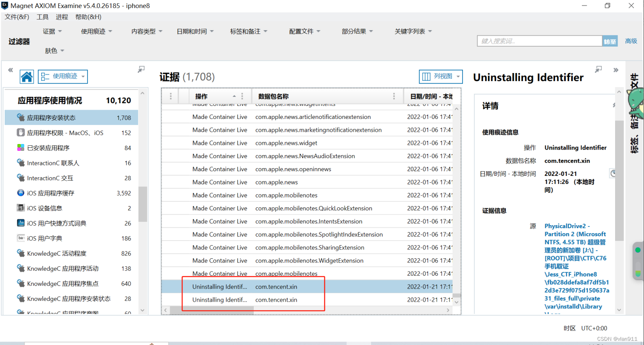644x345 pixels.
Task: Change view with 列视图 dropdown
Action: (441, 76)
